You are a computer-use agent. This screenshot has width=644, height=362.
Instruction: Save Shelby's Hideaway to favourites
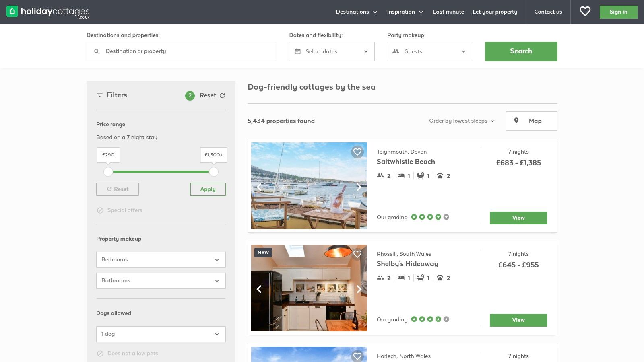tap(357, 254)
